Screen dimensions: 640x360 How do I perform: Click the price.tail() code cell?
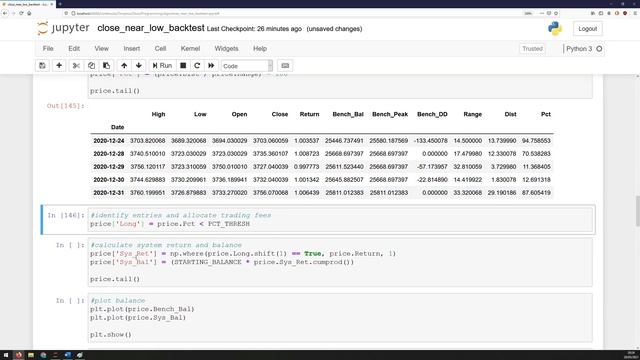pos(340,87)
